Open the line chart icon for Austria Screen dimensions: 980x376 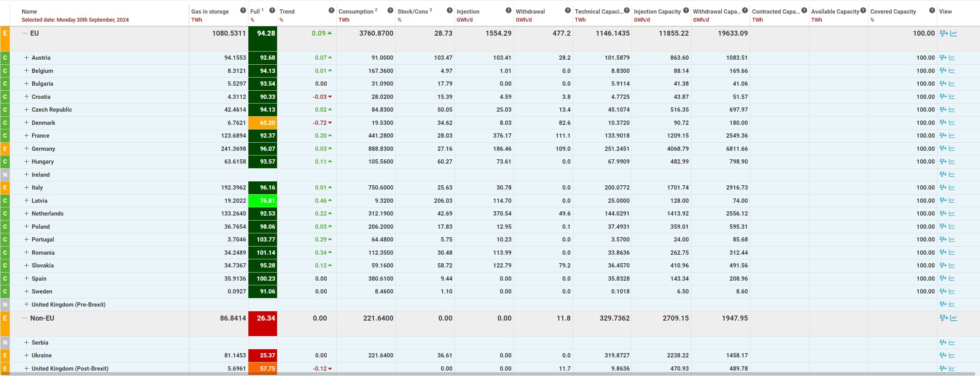coord(952,58)
